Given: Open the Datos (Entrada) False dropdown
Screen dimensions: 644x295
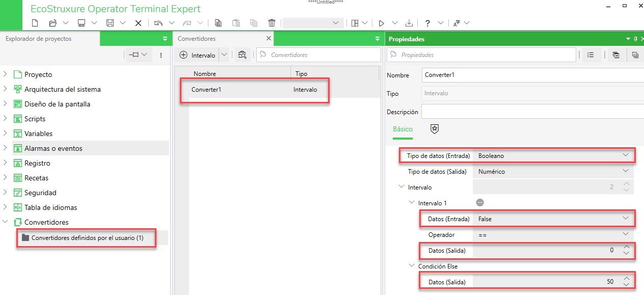Looking at the screenshot, I should pyautogui.click(x=626, y=219).
